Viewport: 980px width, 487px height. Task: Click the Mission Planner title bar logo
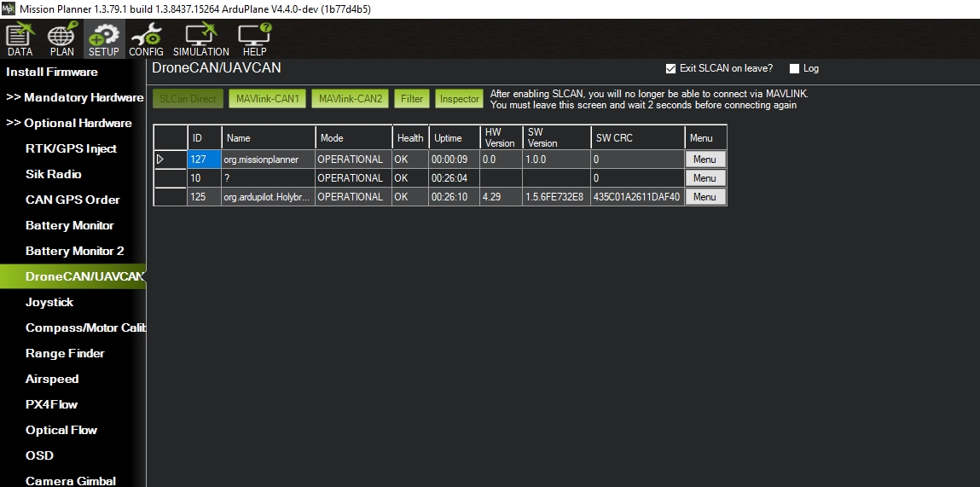[x=9, y=9]
